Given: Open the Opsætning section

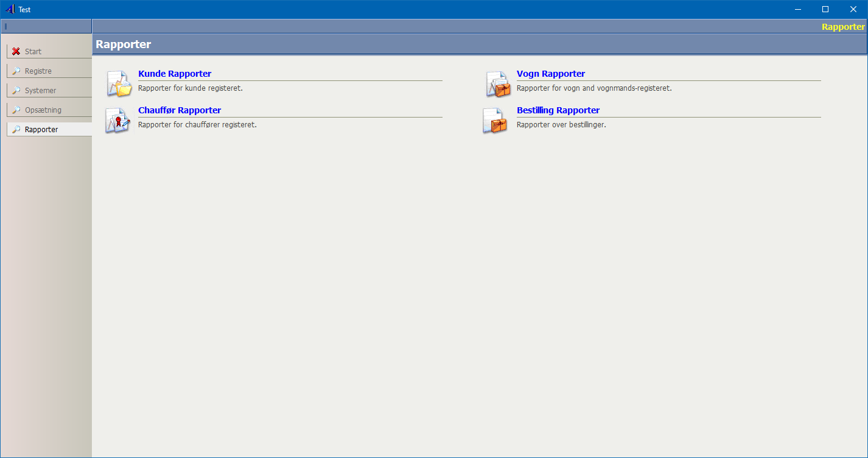Looking at the screenshot, I should [49, 110].
